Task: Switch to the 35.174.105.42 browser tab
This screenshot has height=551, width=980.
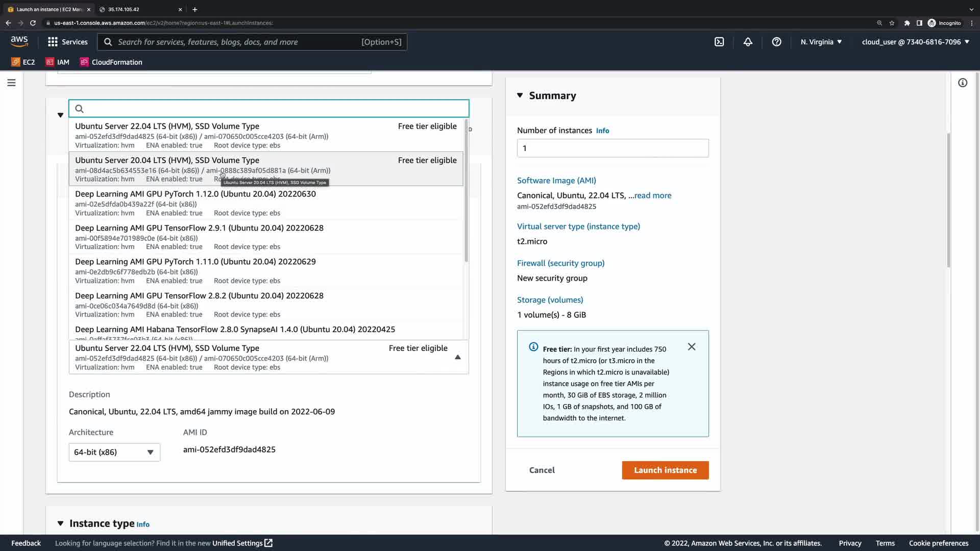Action: pyautogui.click(x=138, y=9)
